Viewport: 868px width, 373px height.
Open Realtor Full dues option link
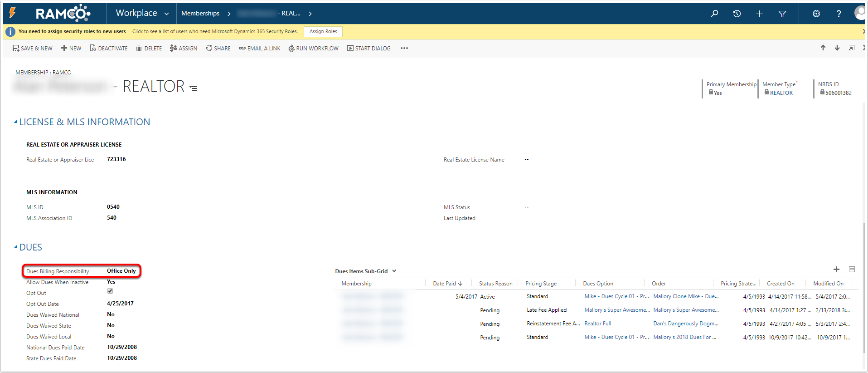tap(598, 324)
